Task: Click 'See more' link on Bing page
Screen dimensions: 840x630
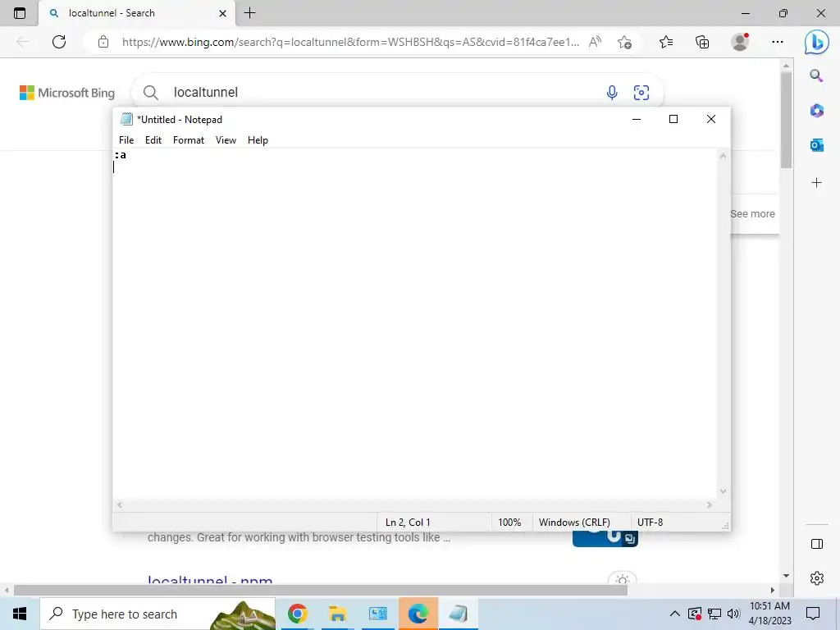Action: 753,214
